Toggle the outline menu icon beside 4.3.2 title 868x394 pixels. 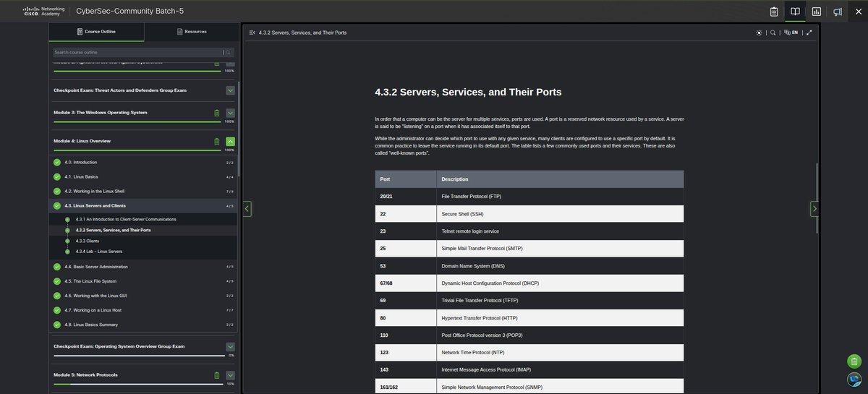coord(252,33)
